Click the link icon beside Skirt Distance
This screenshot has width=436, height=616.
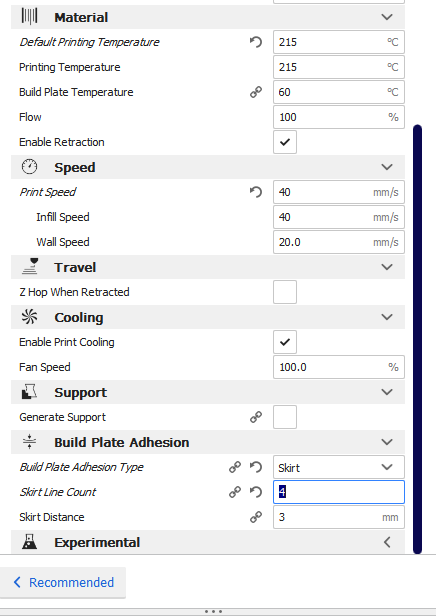point(256,517)
